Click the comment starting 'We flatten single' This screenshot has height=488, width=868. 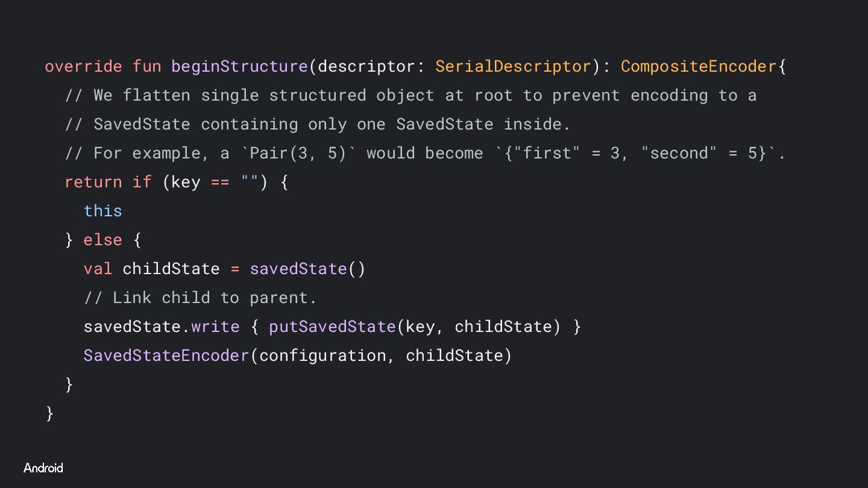[410, 95]
